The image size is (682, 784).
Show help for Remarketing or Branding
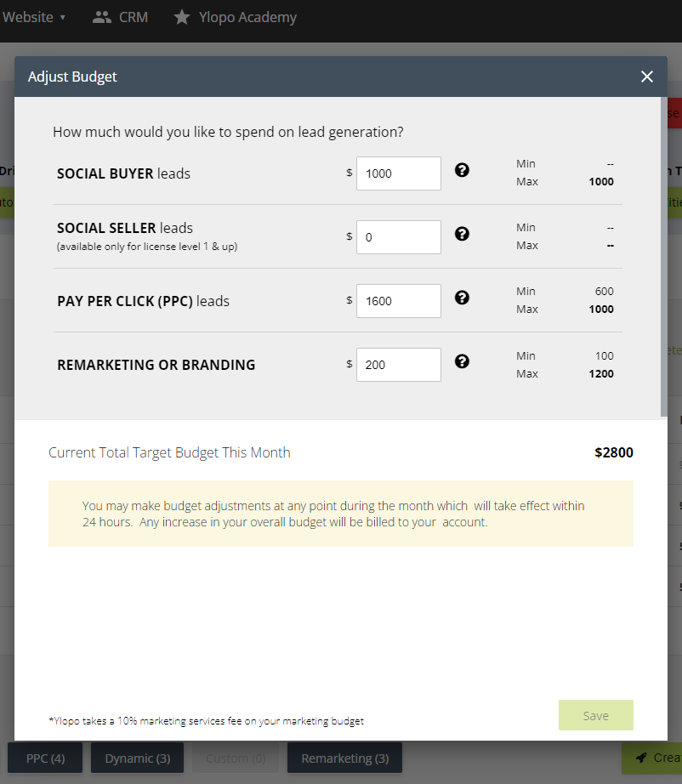tap(462, 361)
